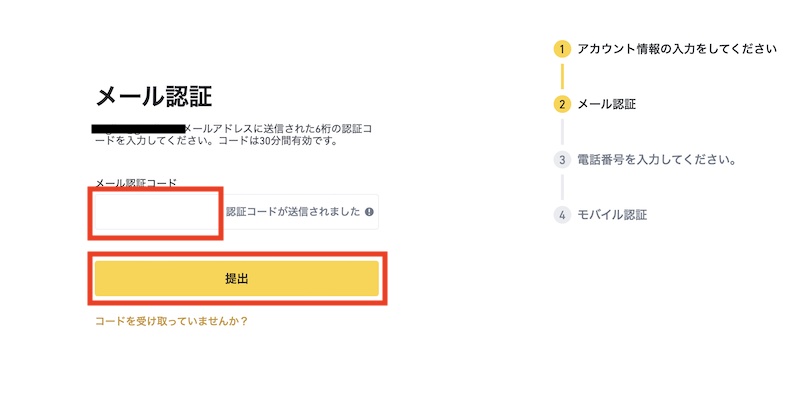This screenshot has width=800, height=397.
Task: Open the 電話番号を入力してください。 step label
Action: click(x=658, y=160)
